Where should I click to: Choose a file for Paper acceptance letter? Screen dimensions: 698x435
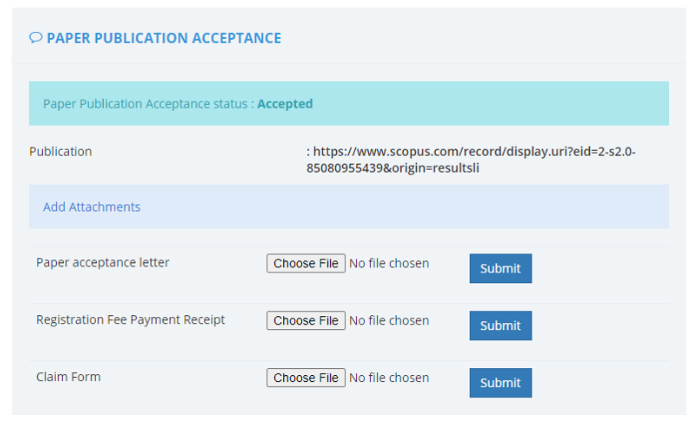click(306, 264)
